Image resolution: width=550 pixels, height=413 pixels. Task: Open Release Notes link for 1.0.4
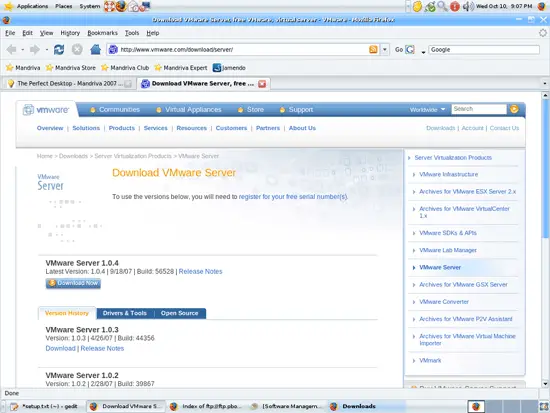pyautogui.click(x=200, y=272)
